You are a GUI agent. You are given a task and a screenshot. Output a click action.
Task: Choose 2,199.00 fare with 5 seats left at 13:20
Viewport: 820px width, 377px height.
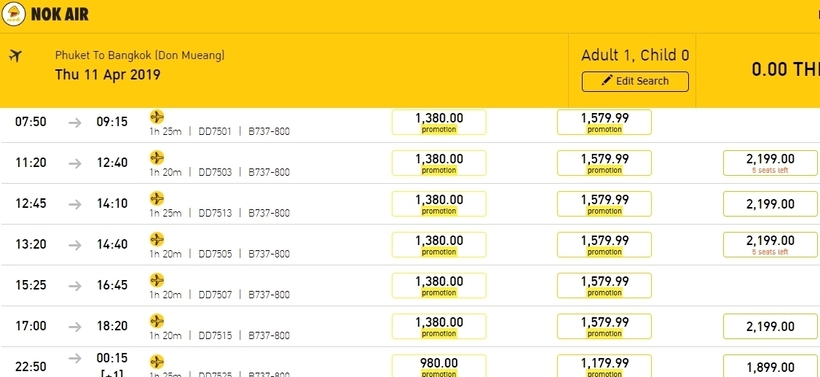[770, 245]
